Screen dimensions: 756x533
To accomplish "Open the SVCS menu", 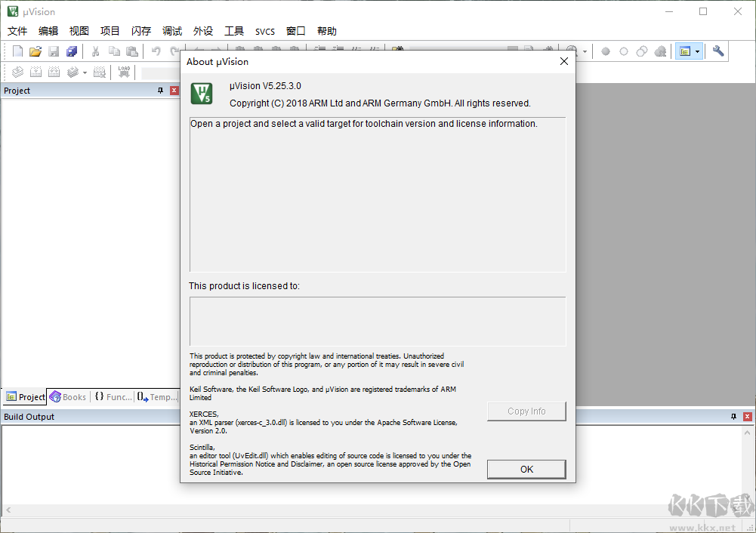I will point(264,31).
